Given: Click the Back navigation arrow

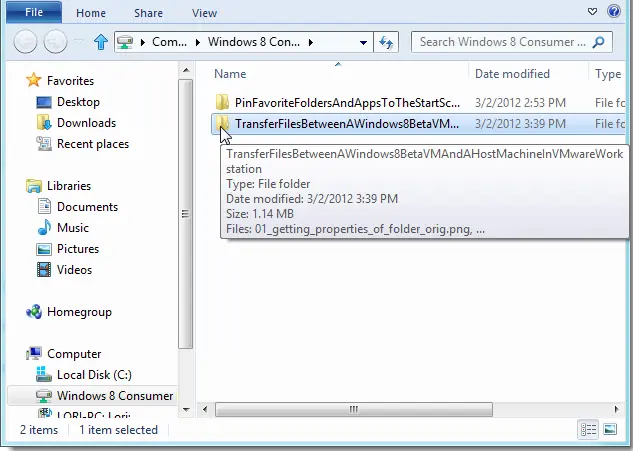Looking at the screenshot, I should [x=25, y=41].
